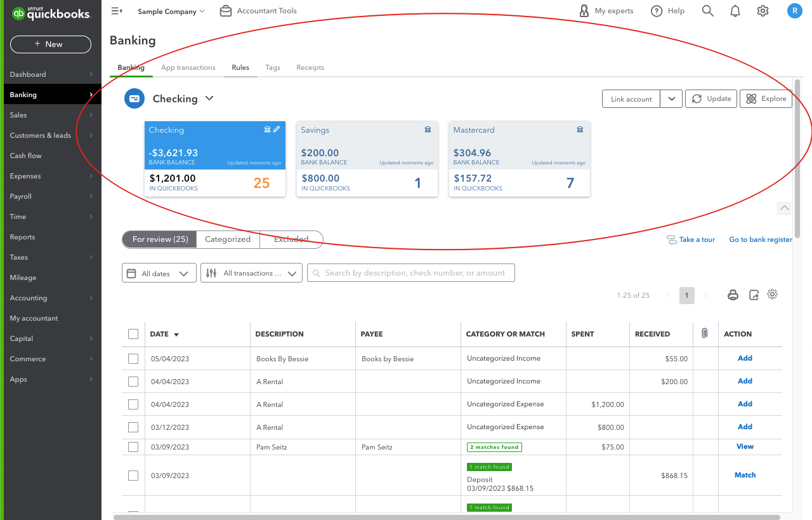Image resolution: width=812 pixels, height=520 pixels.
Task: Switch to the Receipts tab
Action: pyautogui.click(x=310, y=67)
